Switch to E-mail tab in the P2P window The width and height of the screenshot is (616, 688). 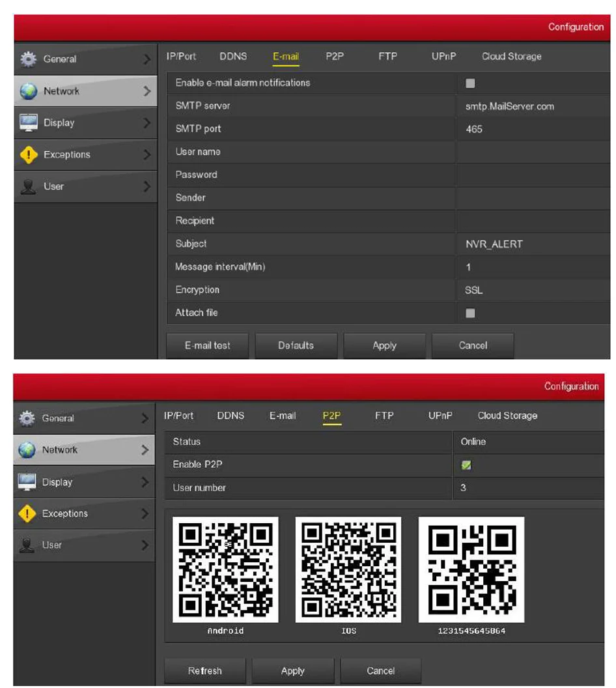point(283,416)
